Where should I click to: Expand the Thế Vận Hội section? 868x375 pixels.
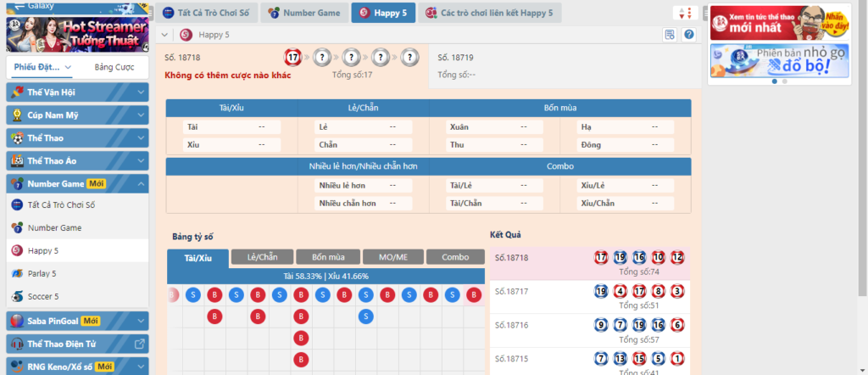(x=77, y=92)
